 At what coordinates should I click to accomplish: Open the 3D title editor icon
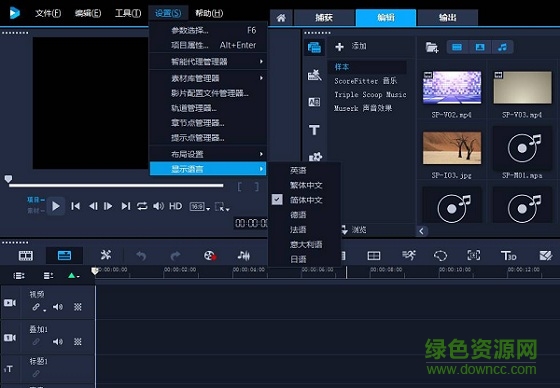tap(508, 255)
